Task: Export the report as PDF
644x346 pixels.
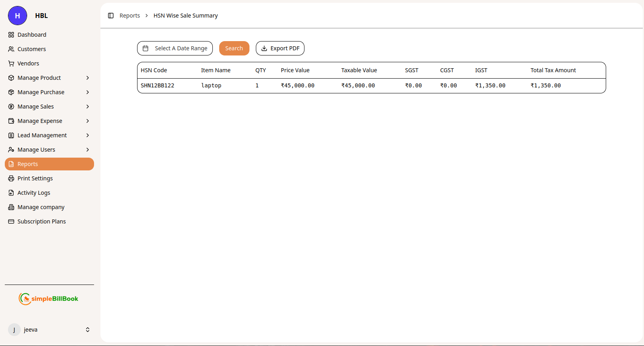Action: (x=280, y=48)
